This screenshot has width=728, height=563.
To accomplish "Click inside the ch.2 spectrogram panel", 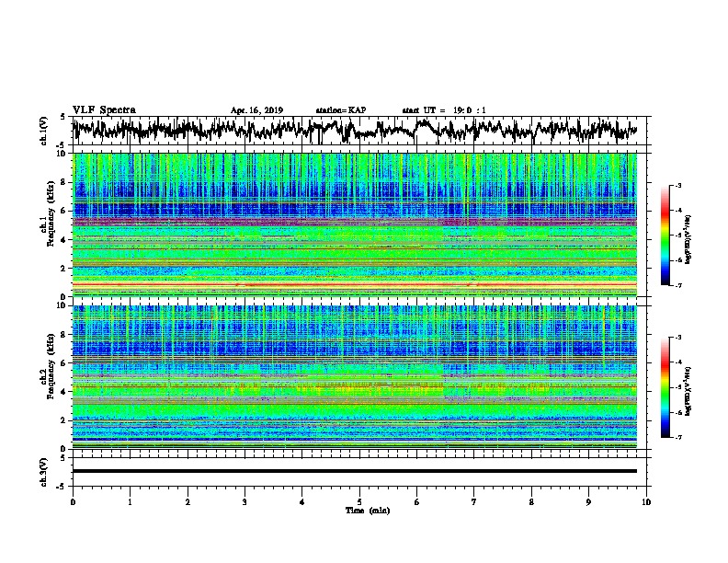I will tap(354, 377).
